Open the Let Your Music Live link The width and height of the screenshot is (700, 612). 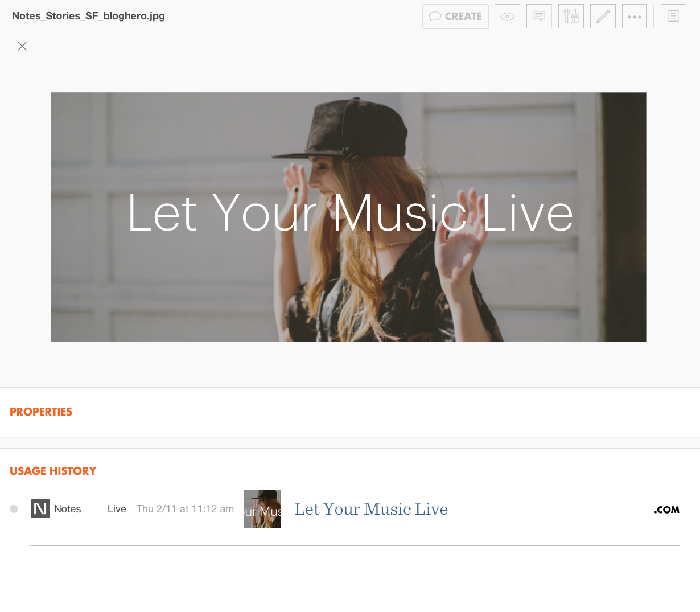pos(371,509)
